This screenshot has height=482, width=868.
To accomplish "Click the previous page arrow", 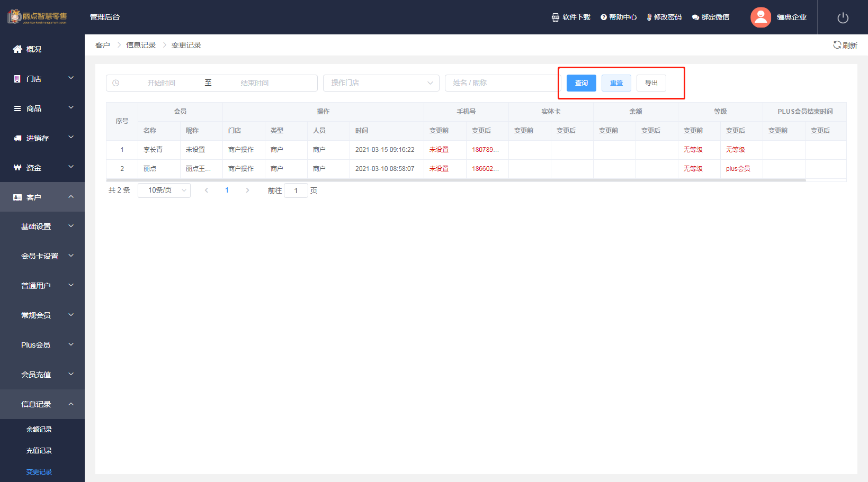I will pyautogui.click(x=207, y=190).
